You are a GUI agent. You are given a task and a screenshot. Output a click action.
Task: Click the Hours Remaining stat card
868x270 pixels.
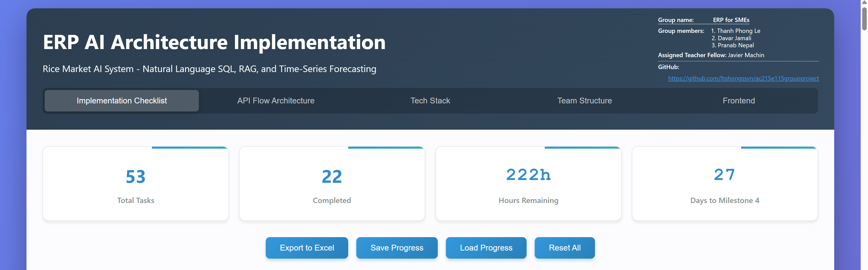(x=528, y=184)
